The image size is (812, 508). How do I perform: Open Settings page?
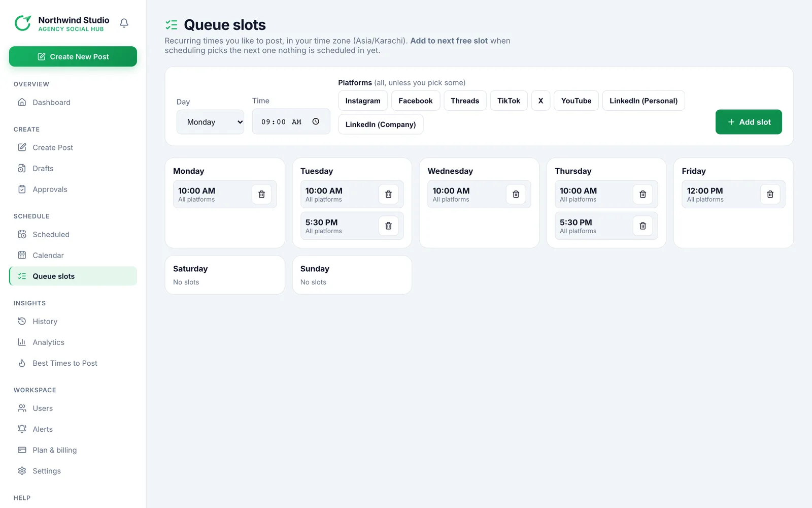tap(73, 470)
